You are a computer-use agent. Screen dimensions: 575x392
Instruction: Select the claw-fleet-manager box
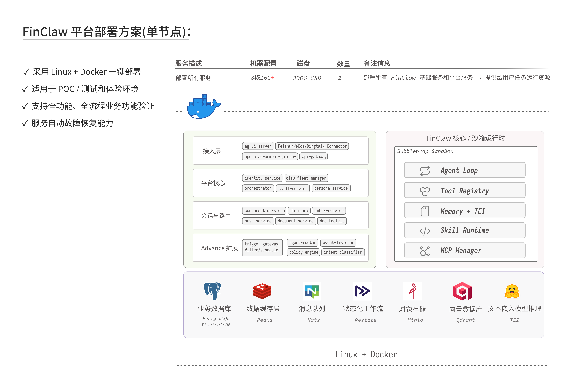point(307,178)
